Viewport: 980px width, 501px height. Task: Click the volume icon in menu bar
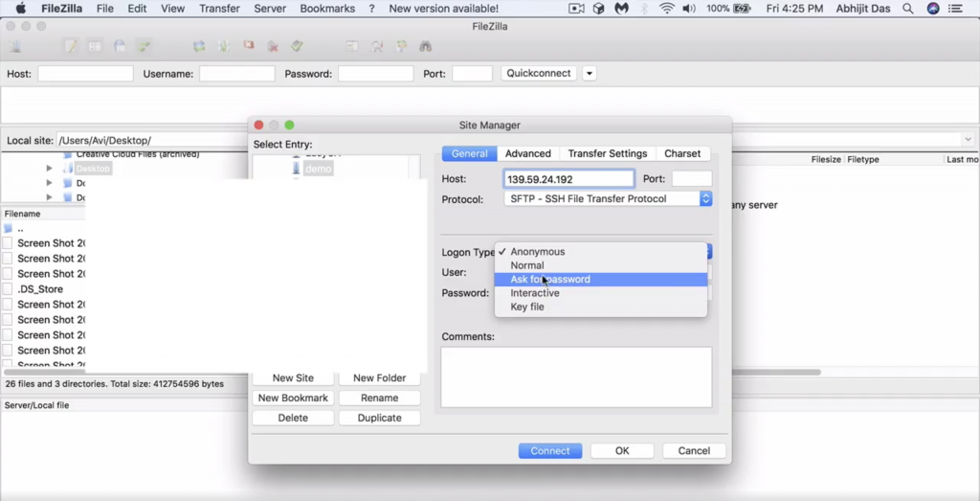point(689,9)
